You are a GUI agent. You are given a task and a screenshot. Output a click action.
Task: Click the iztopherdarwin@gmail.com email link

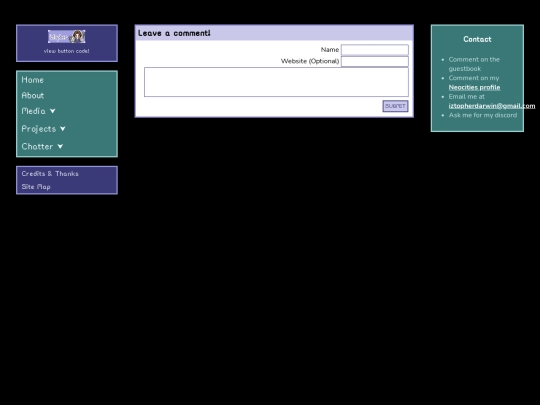pos(492,106)
